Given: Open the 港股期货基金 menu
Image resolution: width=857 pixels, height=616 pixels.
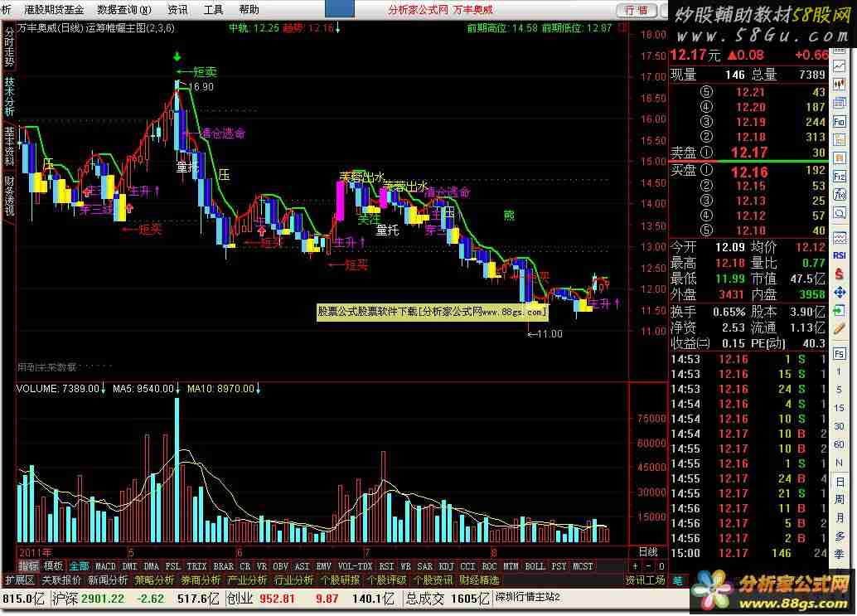Looking at the screenshot, I should pyautogui.click(x=55, y=9).
